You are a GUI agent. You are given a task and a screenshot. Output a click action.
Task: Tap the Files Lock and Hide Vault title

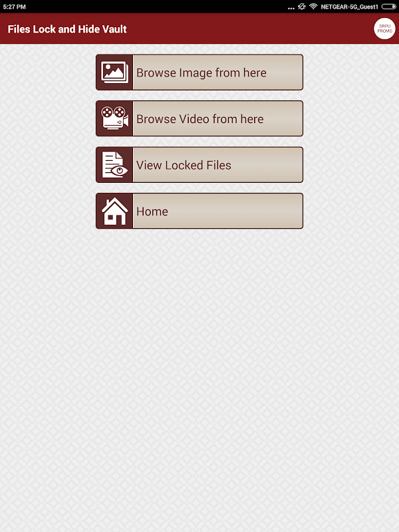pyautogui.click(x=67, y=29)
